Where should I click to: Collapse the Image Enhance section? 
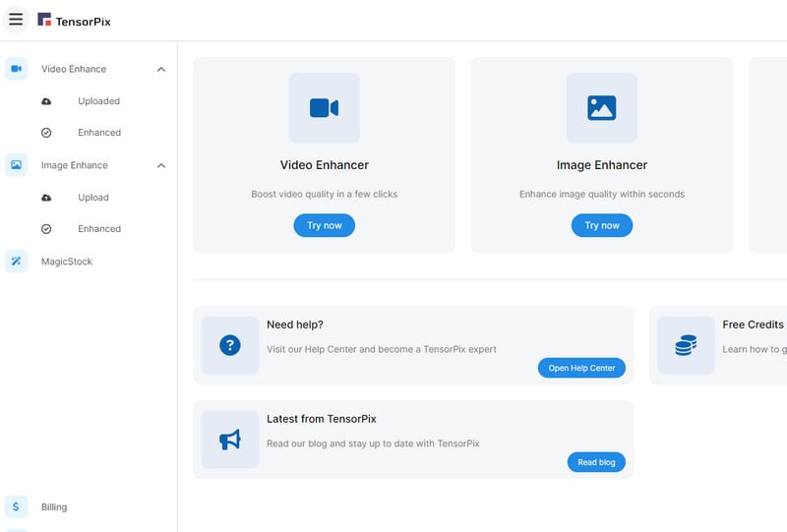[161, 165]
